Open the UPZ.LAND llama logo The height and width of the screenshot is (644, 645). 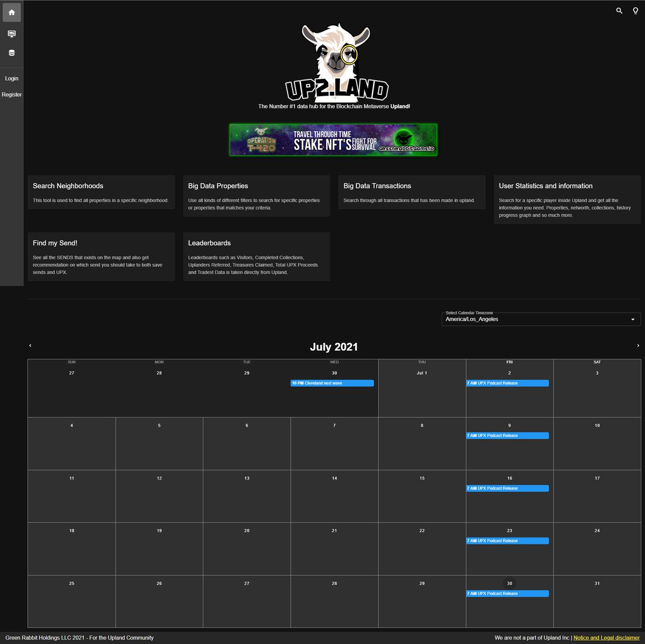point(336,62)
